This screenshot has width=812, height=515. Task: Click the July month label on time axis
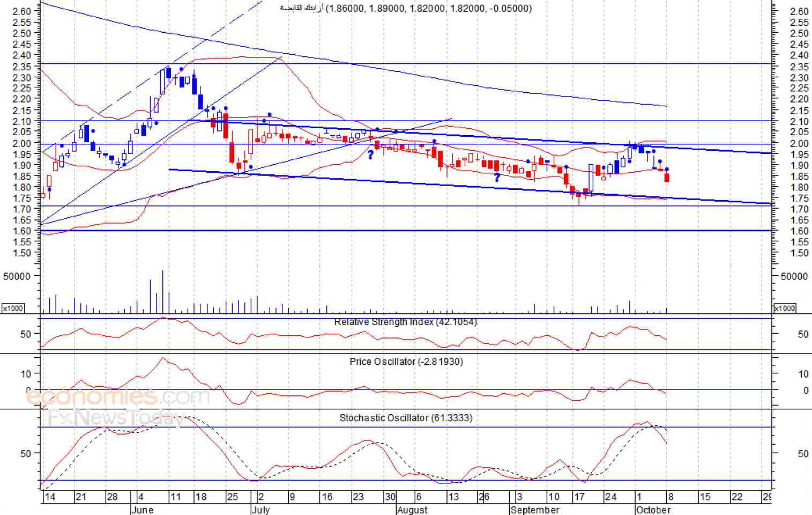pyautogui.click(x=260, y=510)
